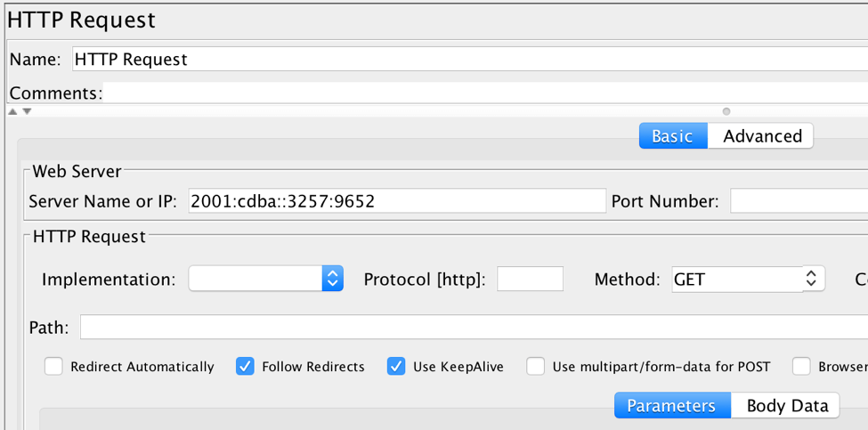Focus the Port Number field
868x430 pixels.
click(799, 200)
